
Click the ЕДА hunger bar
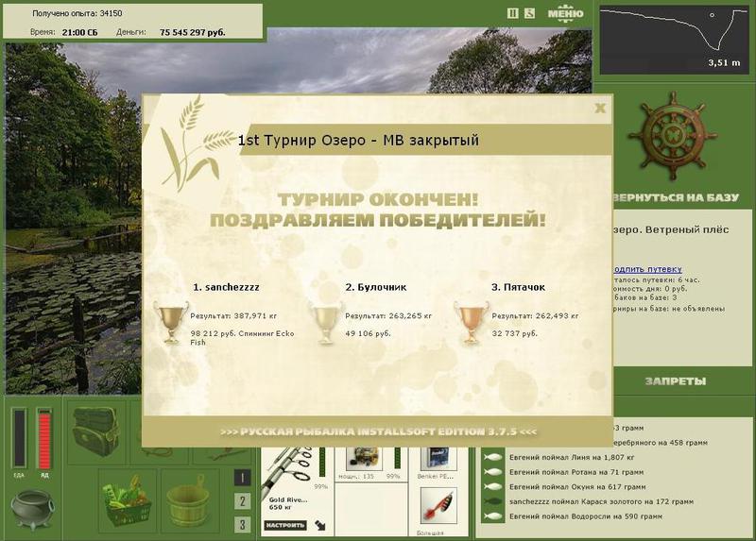tap(19, 437)
